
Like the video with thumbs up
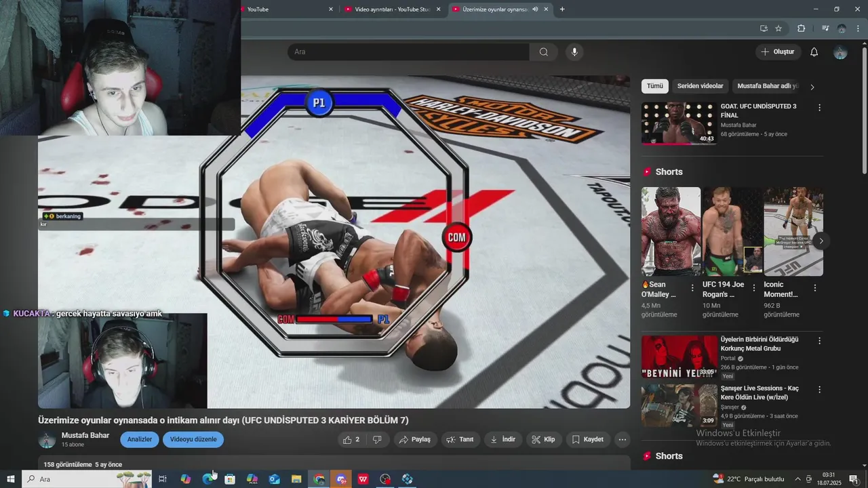pos(352,439)
